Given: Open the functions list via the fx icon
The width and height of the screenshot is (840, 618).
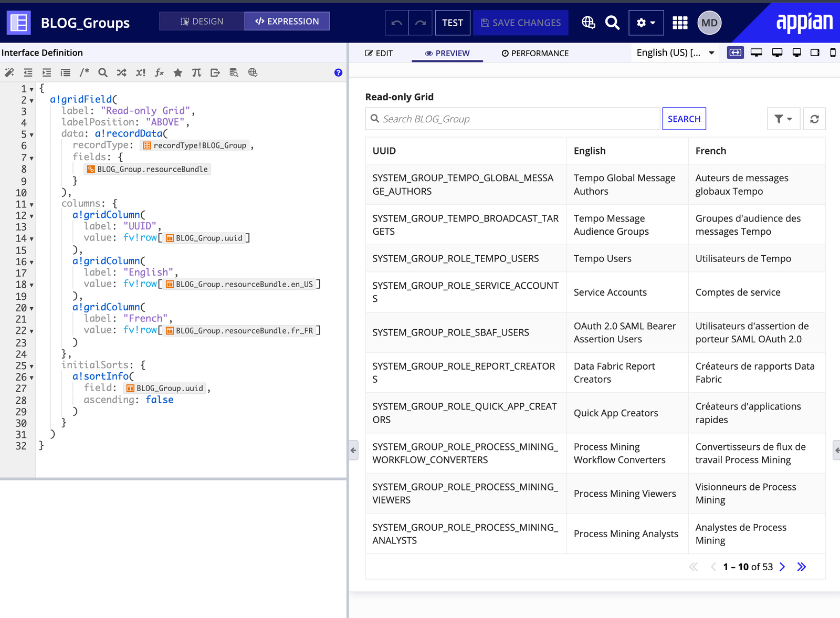Looking at the screenshot, I should coord(159,72).
